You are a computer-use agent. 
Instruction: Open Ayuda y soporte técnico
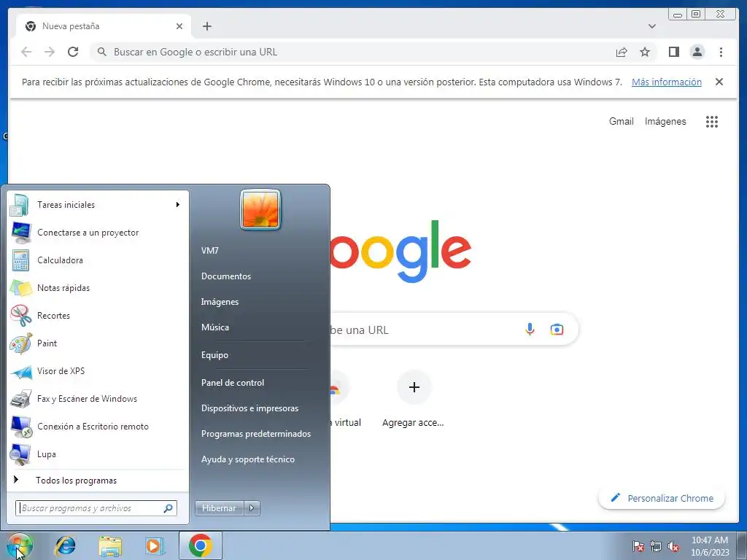(x=248, y=459)
